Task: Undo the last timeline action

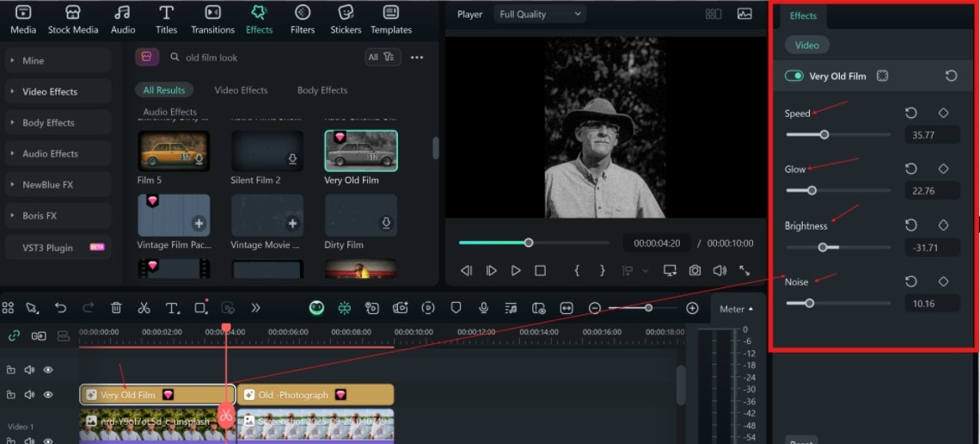Action: click(x=60, y=308)
